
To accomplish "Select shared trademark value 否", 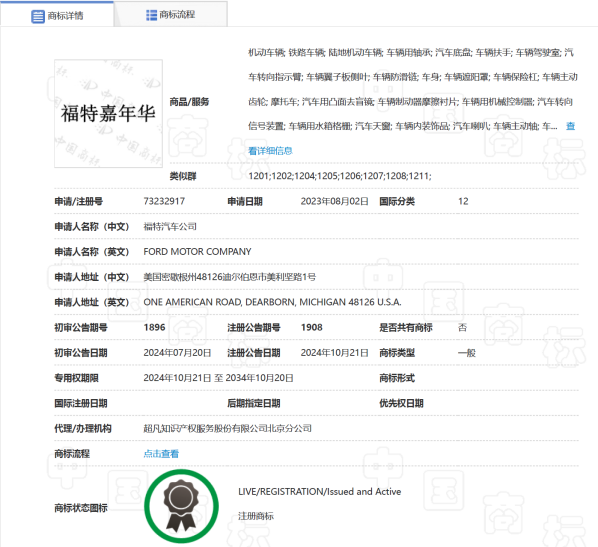I will tap(462, 327).
